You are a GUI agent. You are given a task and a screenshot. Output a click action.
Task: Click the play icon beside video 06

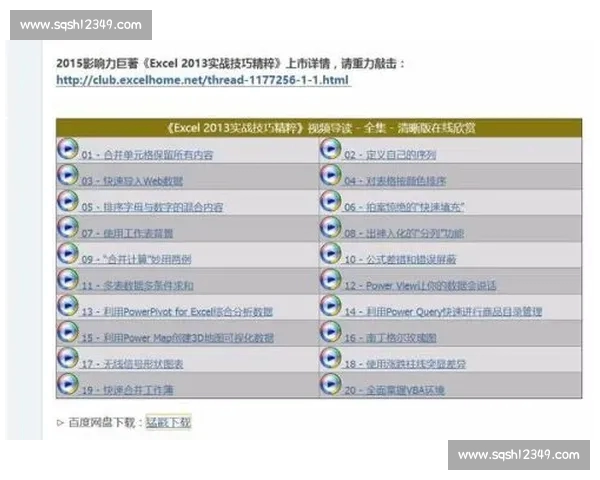tap(330, 201)
